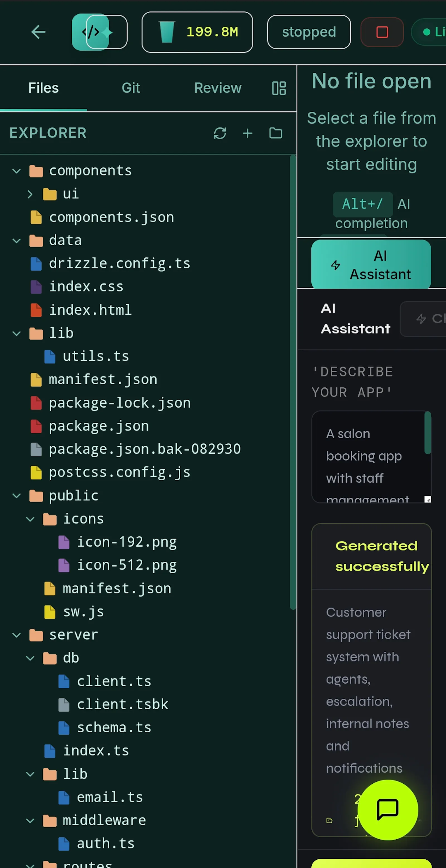Switch to the Review tab

[218, 88]
